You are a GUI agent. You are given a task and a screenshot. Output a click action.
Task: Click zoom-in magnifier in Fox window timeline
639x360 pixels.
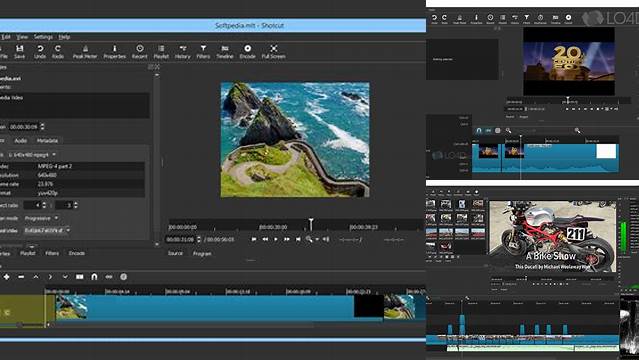(x=577, y=130)
